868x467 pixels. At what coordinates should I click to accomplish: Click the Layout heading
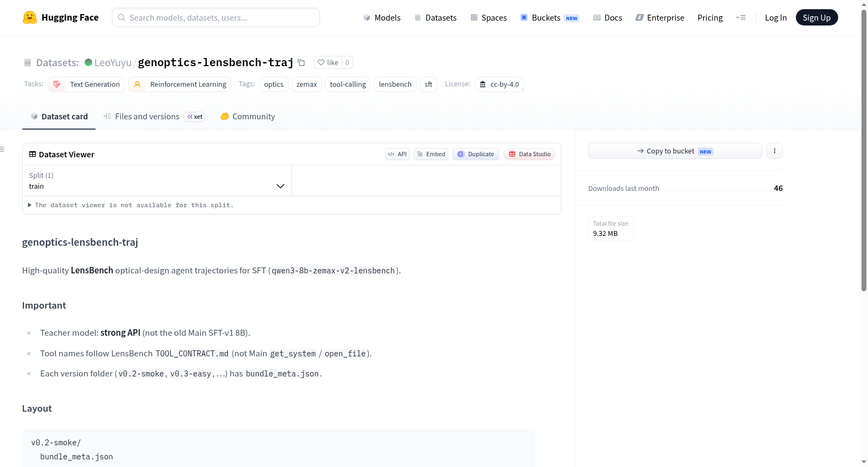pos(37,408)
